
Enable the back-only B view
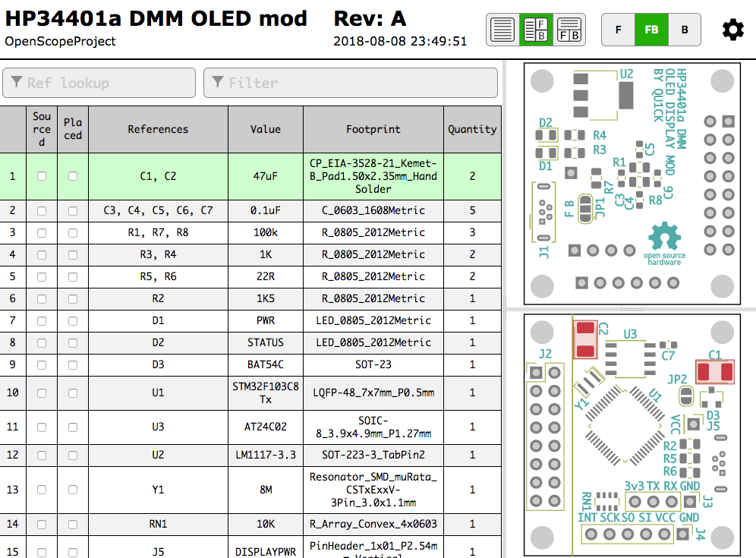(683, 29)
